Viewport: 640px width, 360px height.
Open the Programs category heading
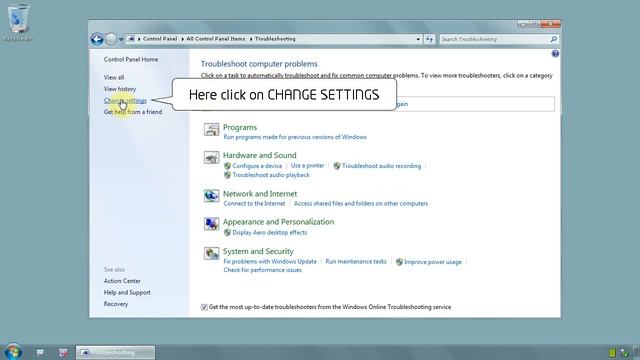pyautogui.click(x=240, y=127)
